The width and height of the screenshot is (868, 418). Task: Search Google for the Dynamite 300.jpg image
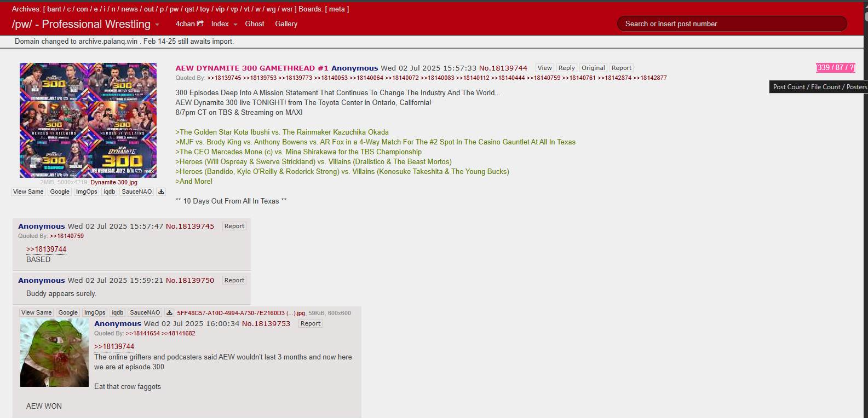click(x=60, y=192)
